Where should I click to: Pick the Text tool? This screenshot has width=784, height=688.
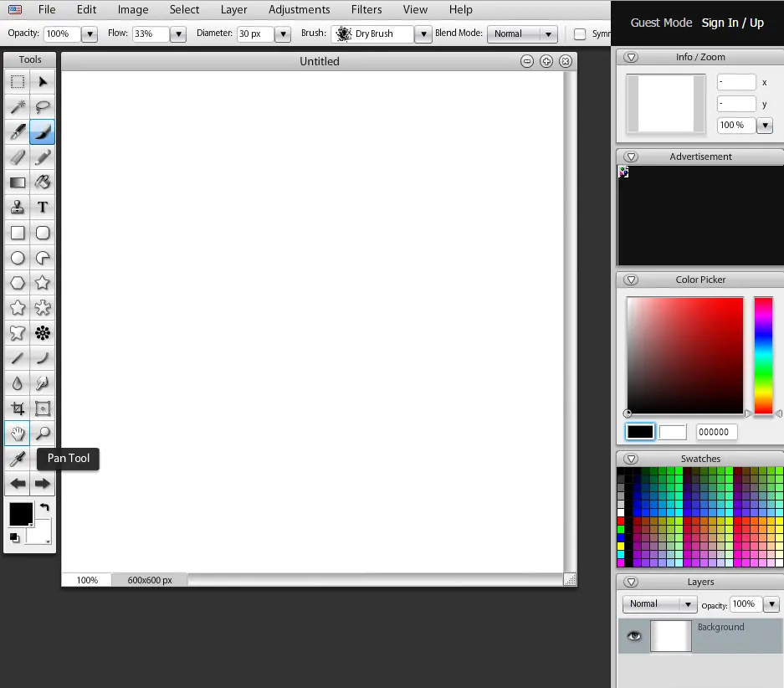tap(43, 208)
